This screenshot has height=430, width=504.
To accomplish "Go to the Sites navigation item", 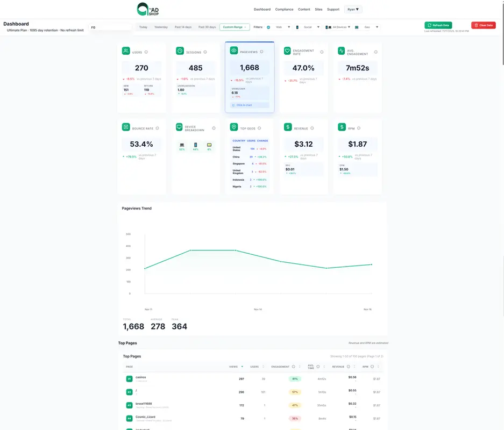I will click(x=318, y=9).
